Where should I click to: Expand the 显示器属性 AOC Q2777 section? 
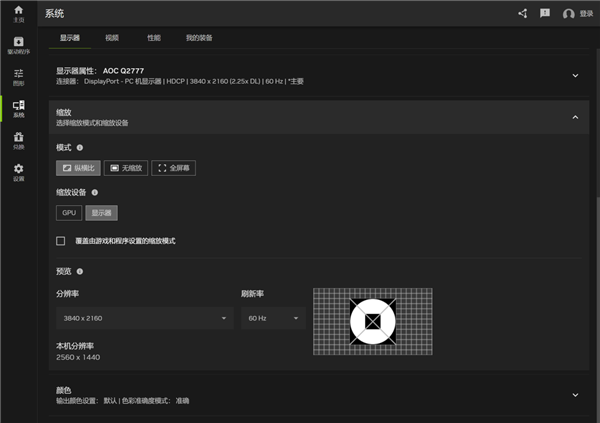click(575, 75)
